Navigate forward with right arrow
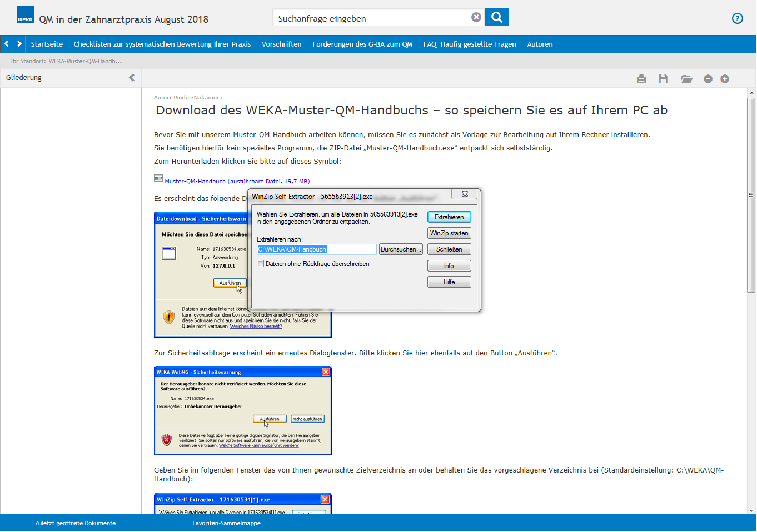Image resolution: width=757 pixels, height=532 pixels. coord(19,44)
